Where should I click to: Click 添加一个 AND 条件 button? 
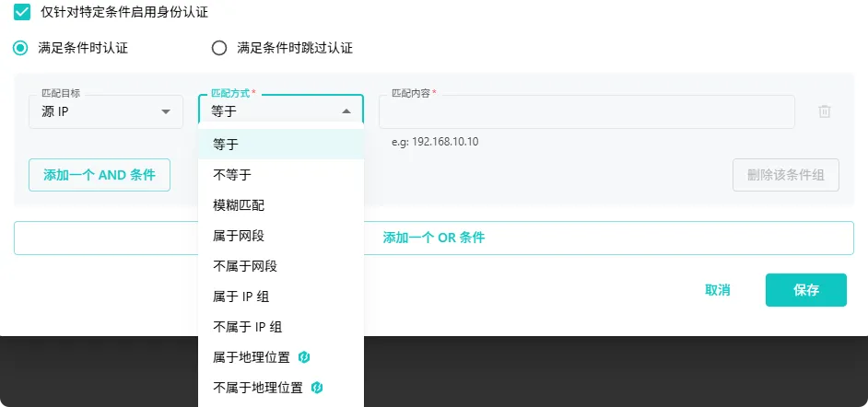(x=100, y=174)
